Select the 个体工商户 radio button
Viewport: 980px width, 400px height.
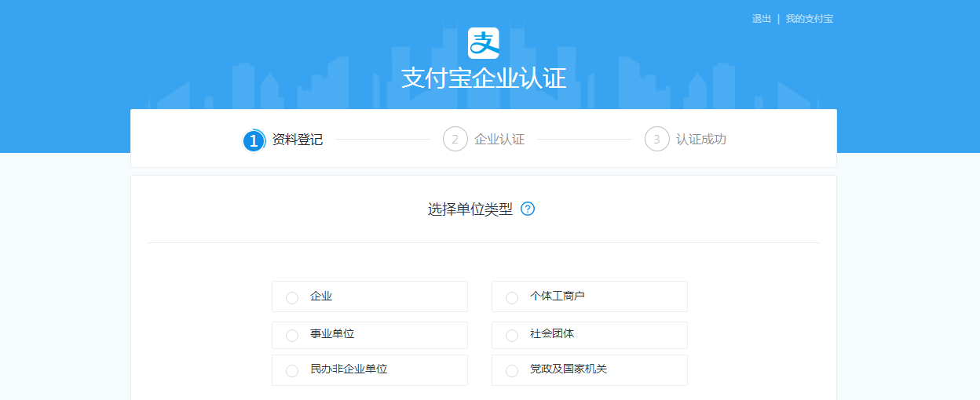512,297
